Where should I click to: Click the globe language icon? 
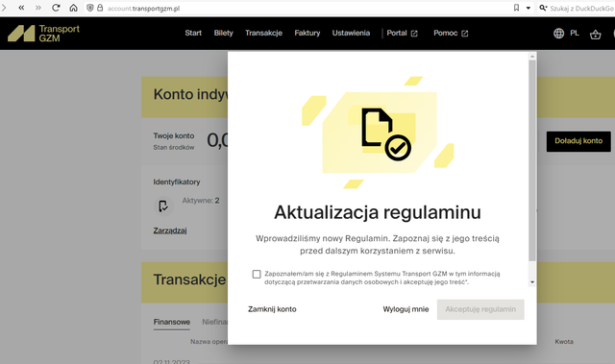click(x=558, y=34)
